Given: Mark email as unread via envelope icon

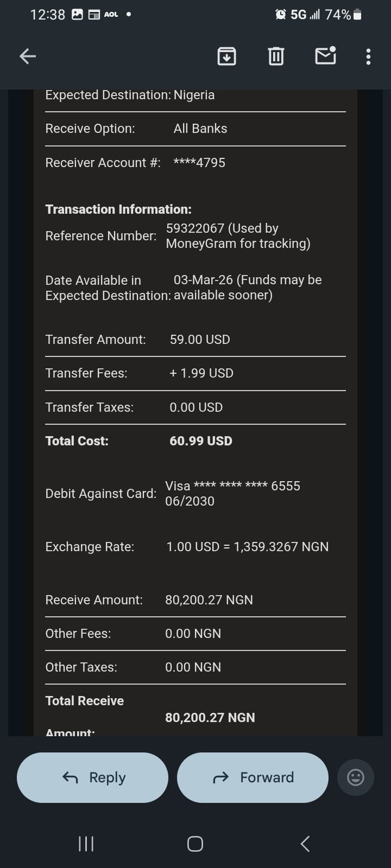Looking at the screenshot, I should click(x=325, y=55).
